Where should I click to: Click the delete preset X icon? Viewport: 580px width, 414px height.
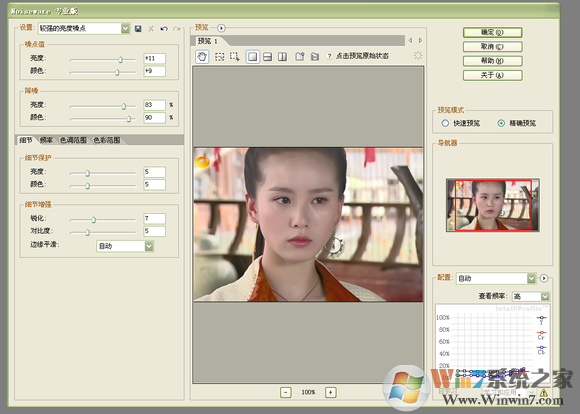click(151, 28)
